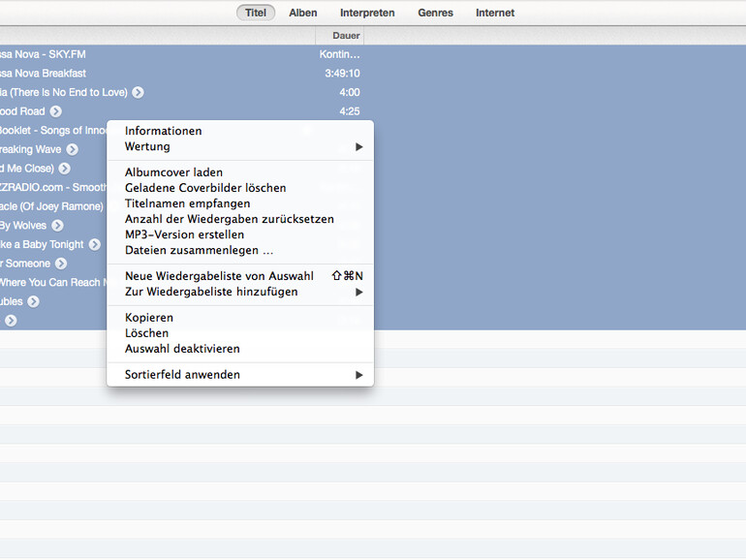This screenshot has height=560, width=746.
Task: Choose Kopieren in the context menu
Action: 240,318
